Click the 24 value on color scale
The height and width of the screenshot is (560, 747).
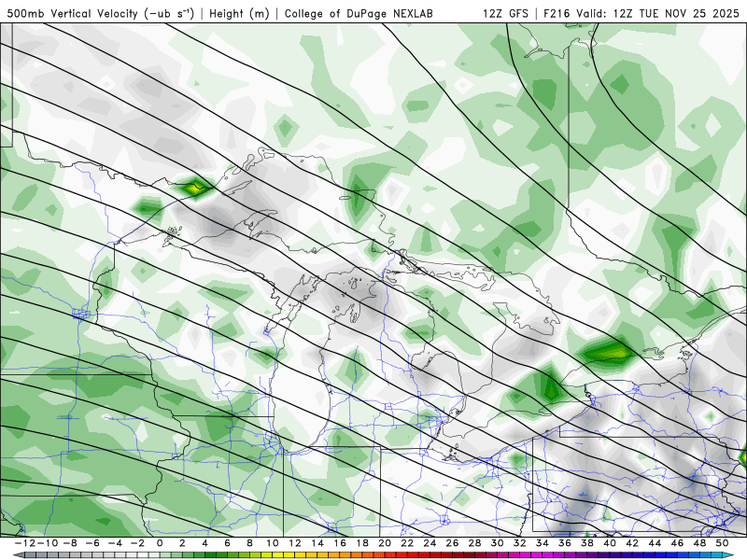430,543
